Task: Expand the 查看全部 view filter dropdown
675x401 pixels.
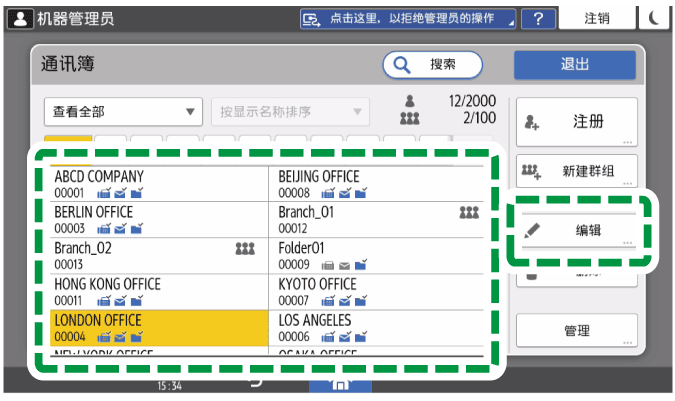Action: (x=123, y=111)
